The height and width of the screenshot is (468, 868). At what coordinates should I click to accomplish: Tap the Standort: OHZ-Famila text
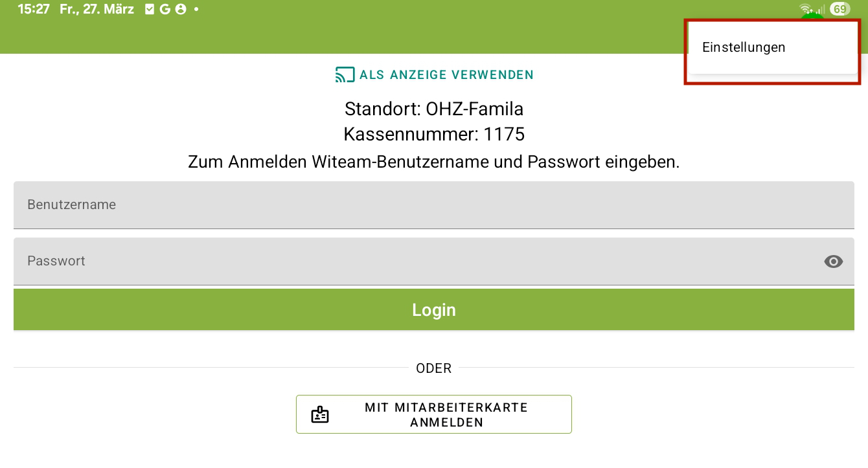coord(434,109)
